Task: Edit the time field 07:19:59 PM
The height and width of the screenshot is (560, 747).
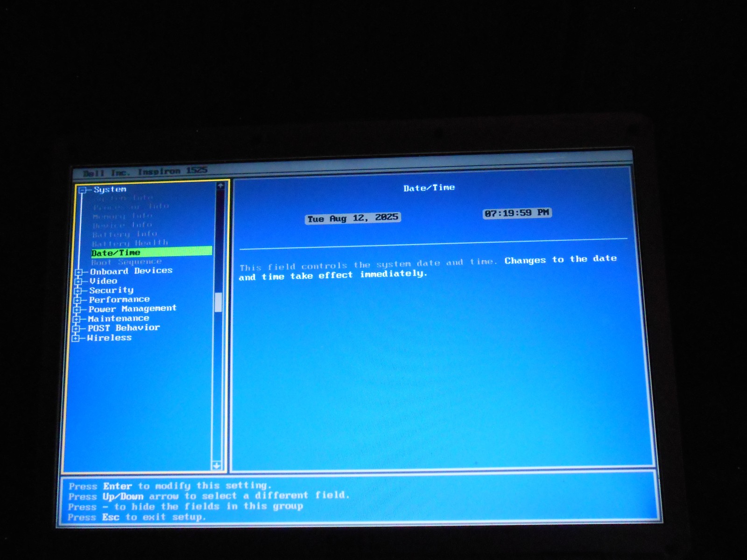Action: (x=517, y=213)
